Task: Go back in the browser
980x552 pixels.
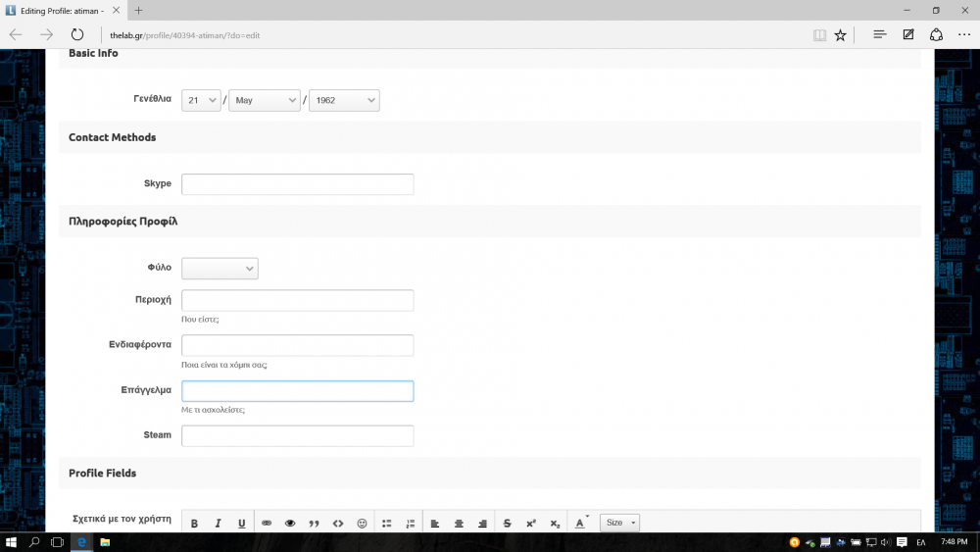Action: [17, 35]
